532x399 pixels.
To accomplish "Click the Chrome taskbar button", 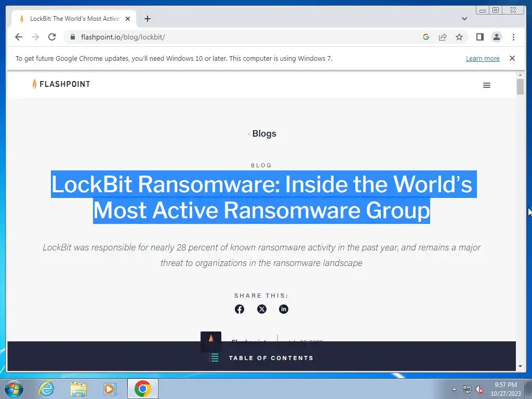I will click(x=142, y=389).
